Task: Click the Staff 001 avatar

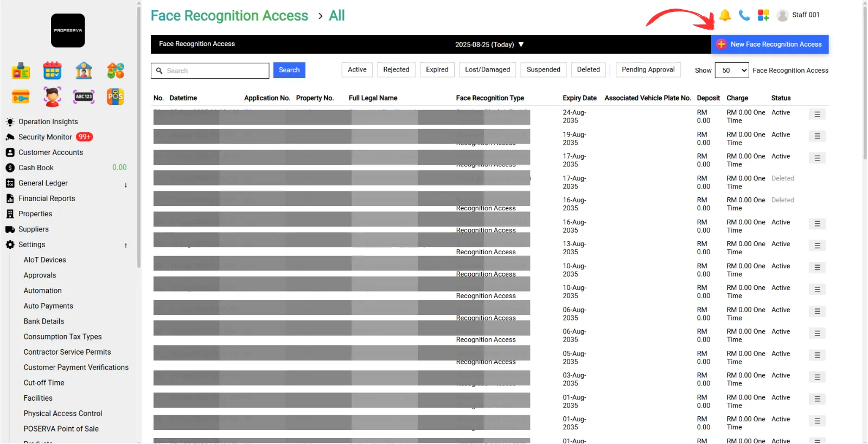Action: coord(782,15)
